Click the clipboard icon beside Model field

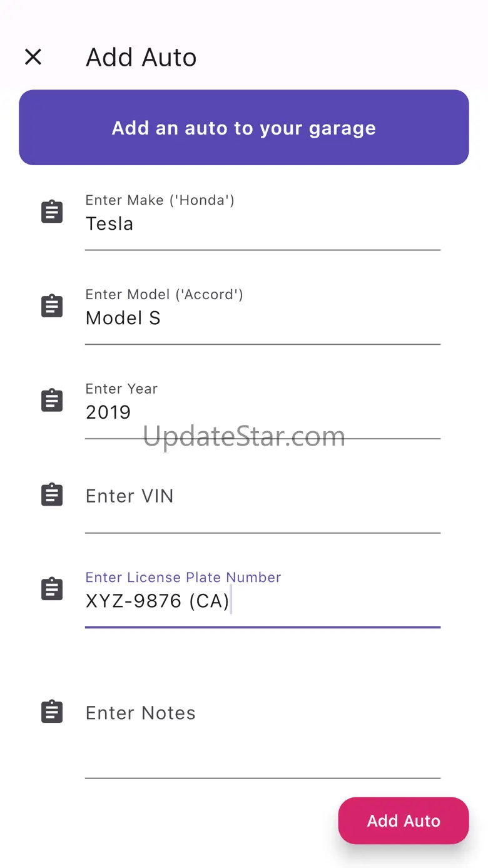52,307
